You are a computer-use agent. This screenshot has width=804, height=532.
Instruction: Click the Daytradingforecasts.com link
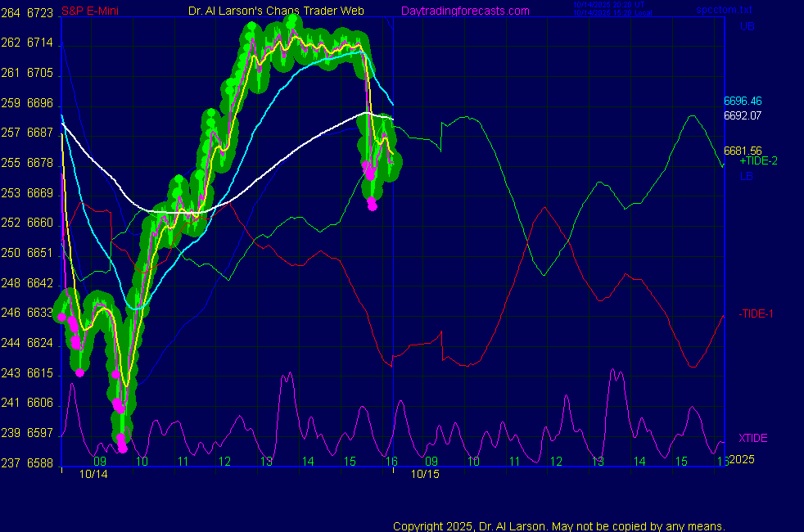464,11
